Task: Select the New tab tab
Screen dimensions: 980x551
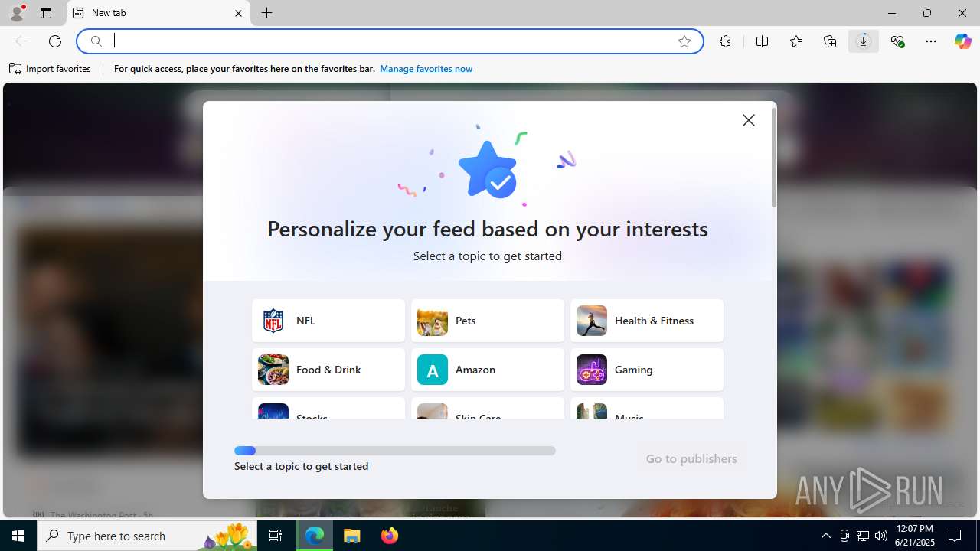Action: coord(158,13)
